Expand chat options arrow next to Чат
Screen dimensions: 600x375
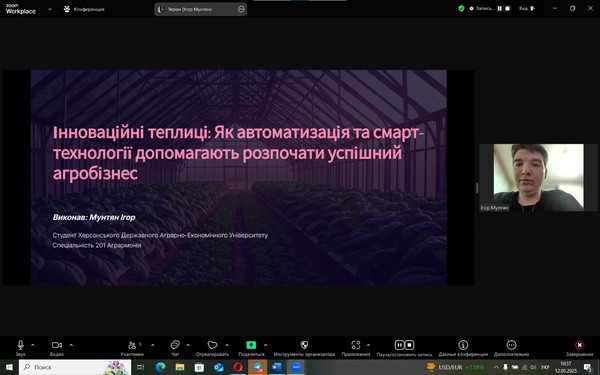tap(188, 345)
